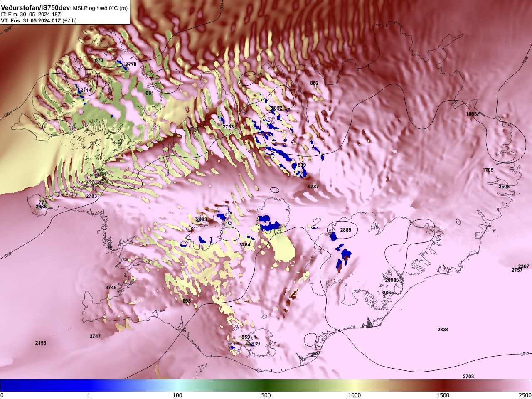Click the map value 2783
Image resolution: width=532 pixels, height=399 pixels.
point(91,196)
